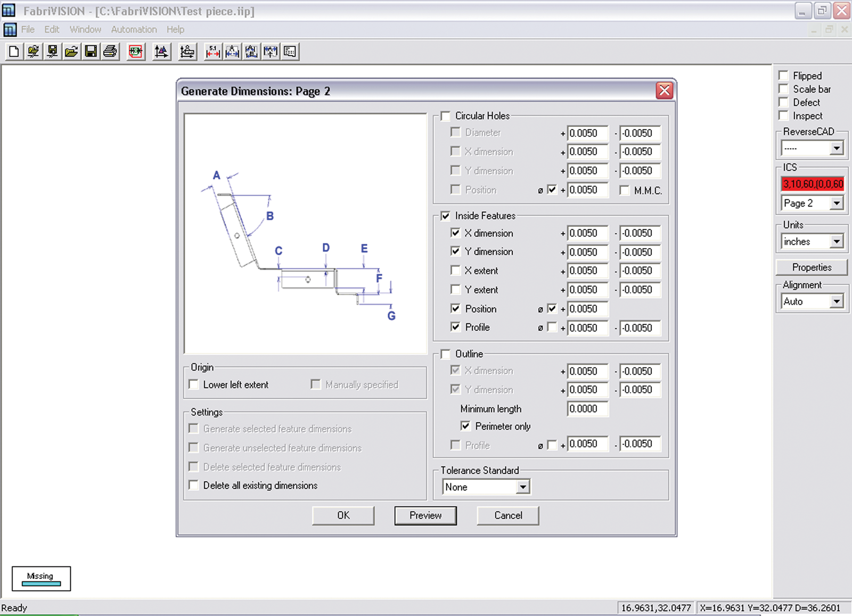This screenshot has width=852, height=616.
Task: Click the red and green scan icon
Action: [x=136, y=52]
